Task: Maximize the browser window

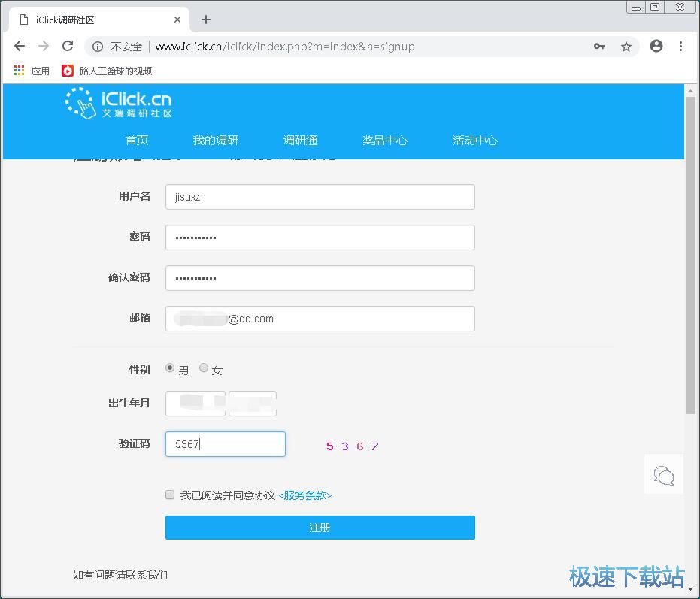Action: tap(655, 8)
